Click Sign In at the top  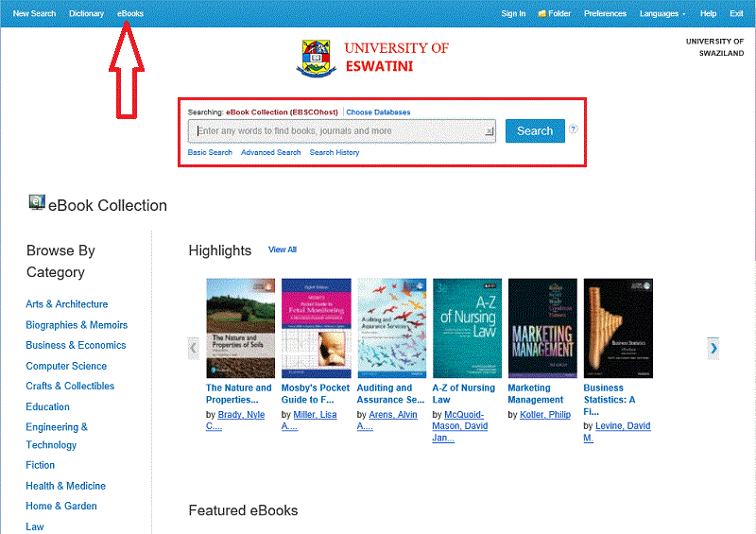click(513, 13)
